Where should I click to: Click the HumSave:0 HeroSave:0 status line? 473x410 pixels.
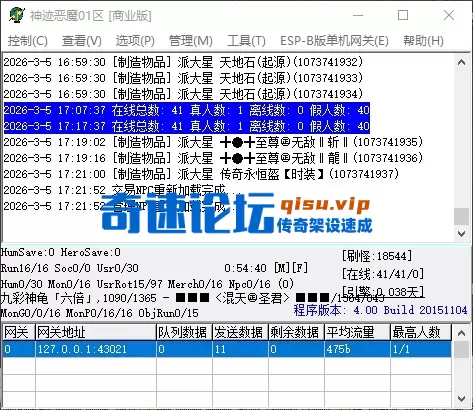click(x=61, y=252)
